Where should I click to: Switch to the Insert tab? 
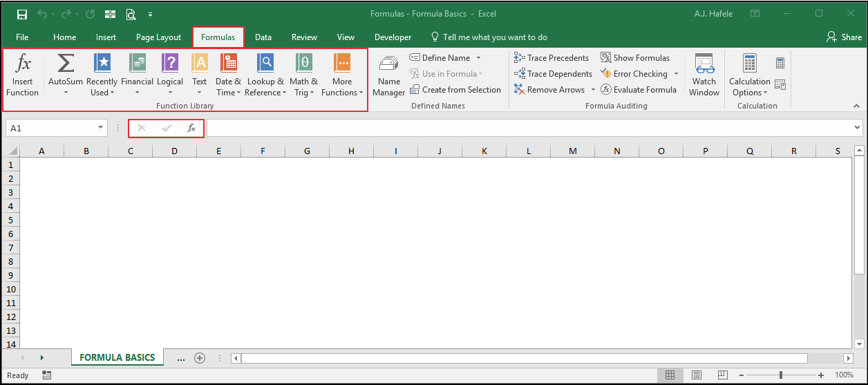click(x=106, y=37)
